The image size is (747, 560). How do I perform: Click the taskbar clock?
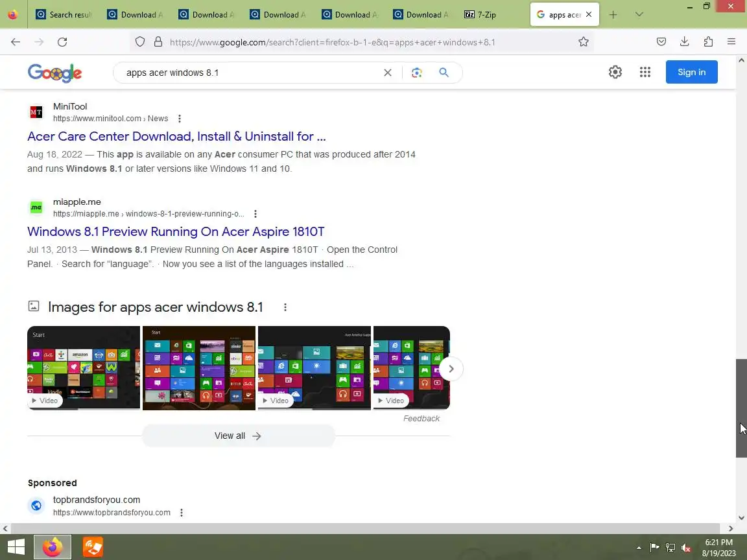pos(719,548)
